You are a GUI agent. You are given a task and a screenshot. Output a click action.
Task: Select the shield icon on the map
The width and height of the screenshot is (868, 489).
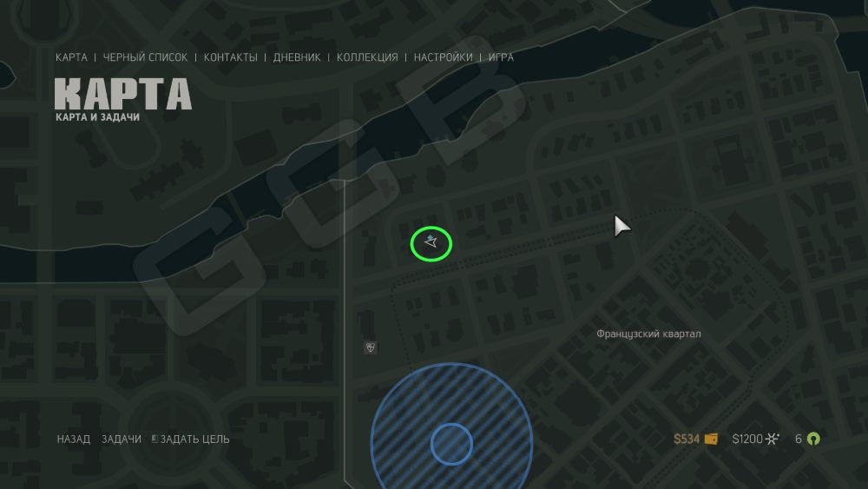coord(371,347)
